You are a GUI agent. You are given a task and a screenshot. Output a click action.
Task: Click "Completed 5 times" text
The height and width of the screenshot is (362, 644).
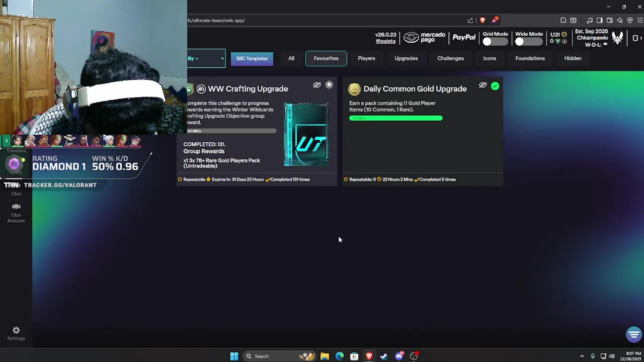(x=437, y=179)
